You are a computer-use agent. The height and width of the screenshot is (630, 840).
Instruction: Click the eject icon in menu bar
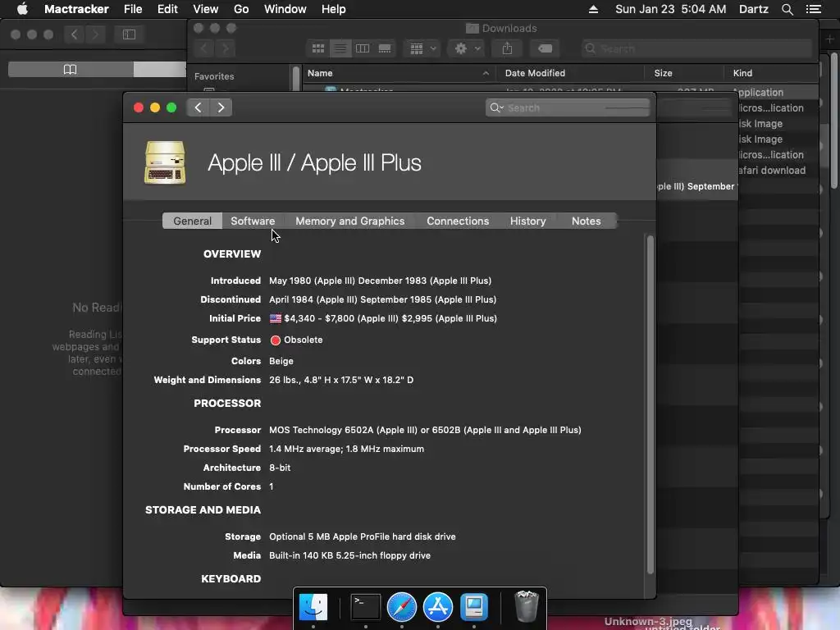click(x=593, y=9)
